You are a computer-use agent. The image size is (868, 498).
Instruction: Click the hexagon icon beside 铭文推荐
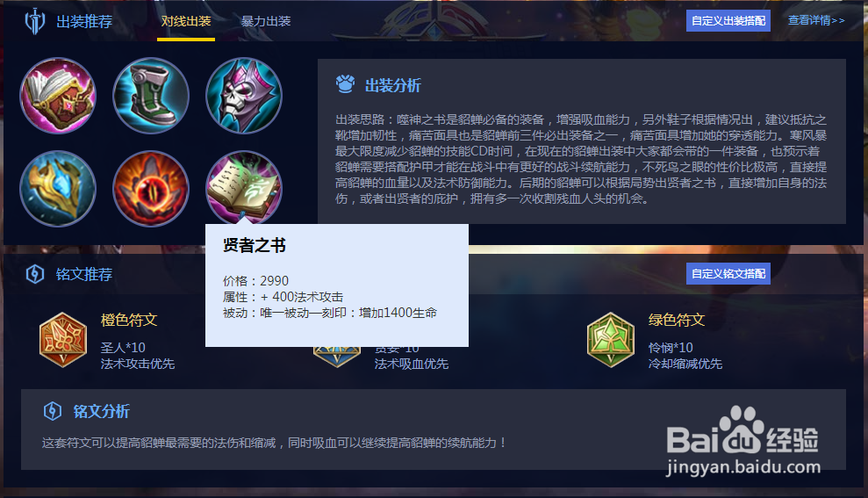(x=35, y=274)
